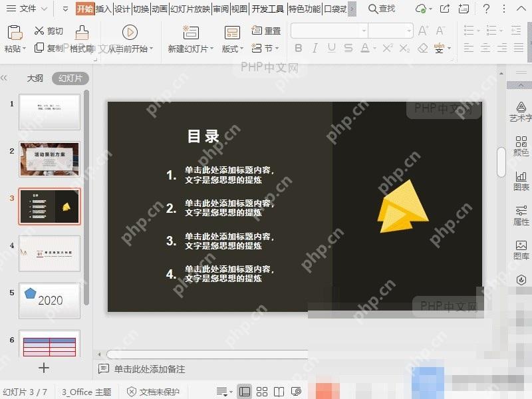The height and width of the screenshot is (399, 532).
Task: Toggle underline formatting
Action: 331,48
